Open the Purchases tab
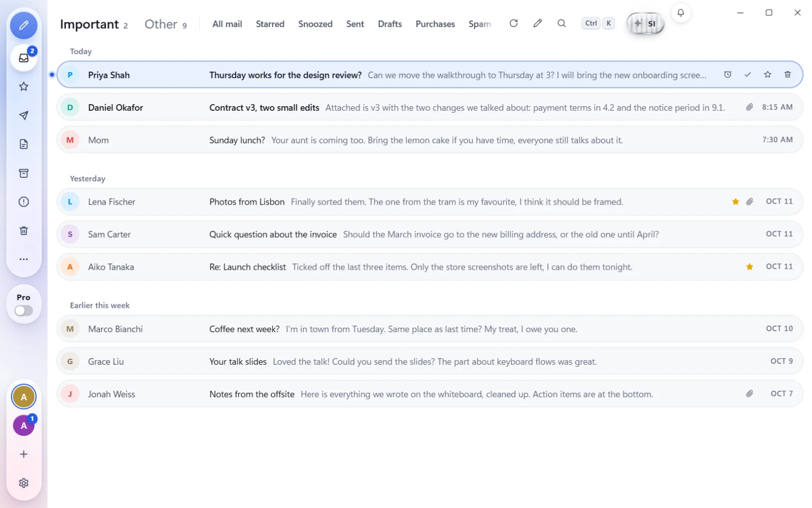 [x=435, y=24]
